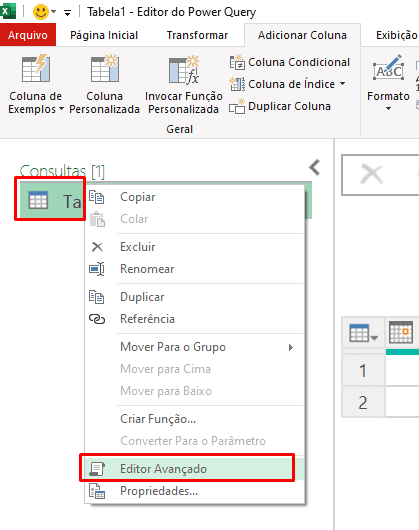Expand the Formato dropdown arrow

[389, 109]
